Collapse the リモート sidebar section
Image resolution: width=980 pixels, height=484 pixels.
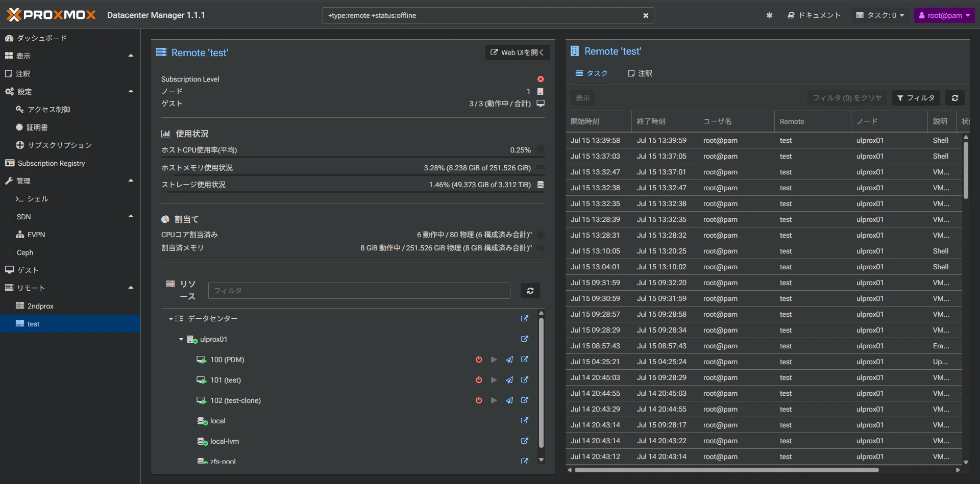pos(131,288)
